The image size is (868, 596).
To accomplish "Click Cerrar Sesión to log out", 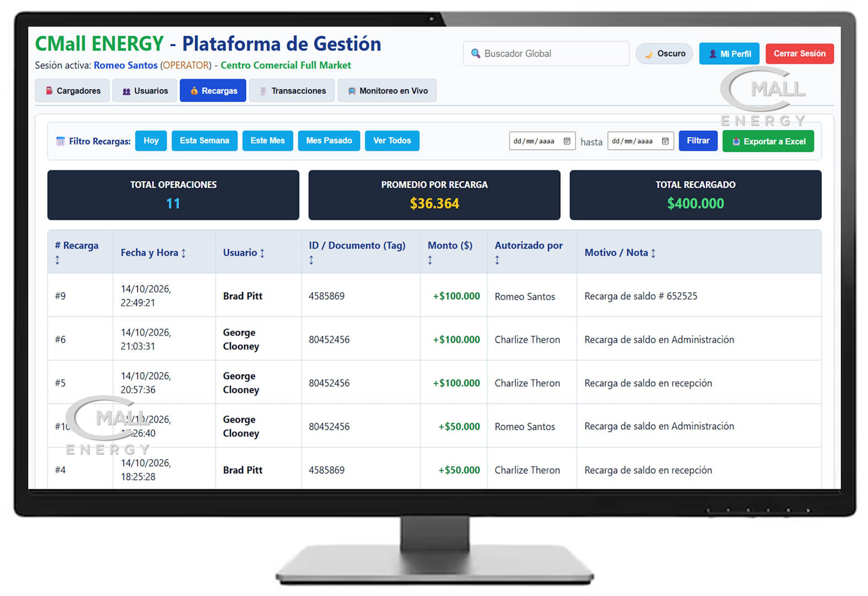I will [800, 54].
